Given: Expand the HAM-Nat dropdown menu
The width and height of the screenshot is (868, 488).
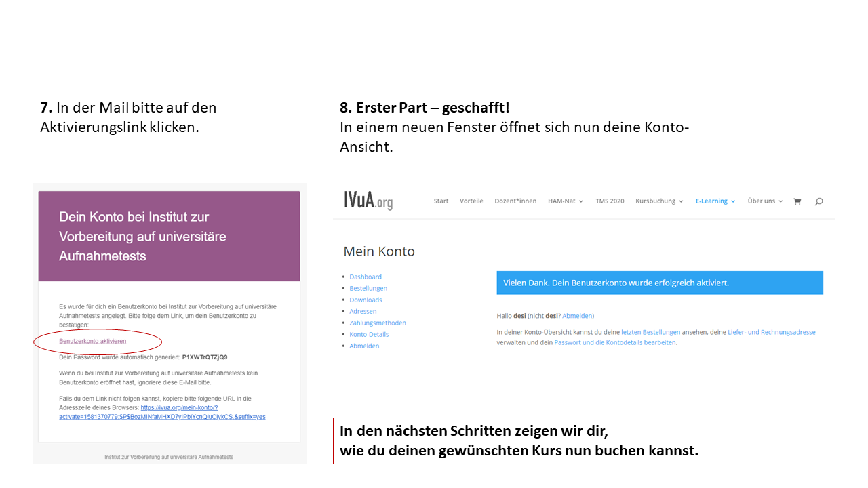Looking at the screenshot, I should point(566,201).
